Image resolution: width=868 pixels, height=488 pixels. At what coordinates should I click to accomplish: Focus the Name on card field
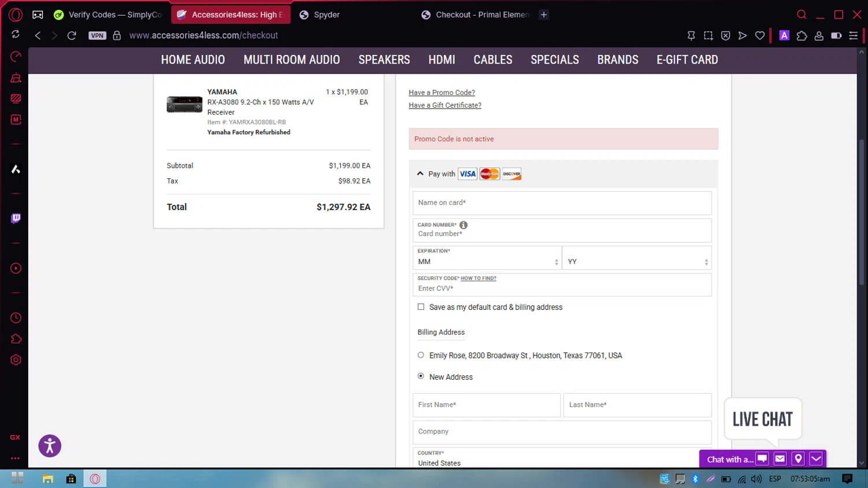click(562, 203)
